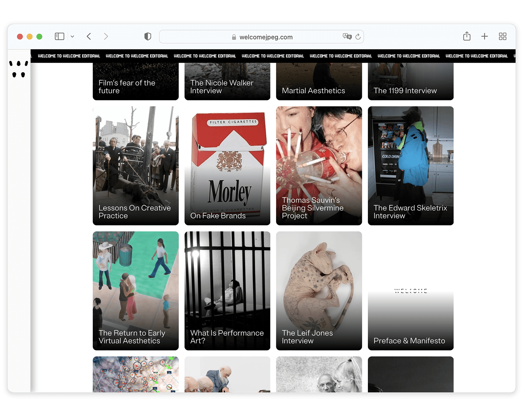The image size is (525, 420).
Task: Open The Edward Skeletrix Interview card
Action: tap(411, 166)
